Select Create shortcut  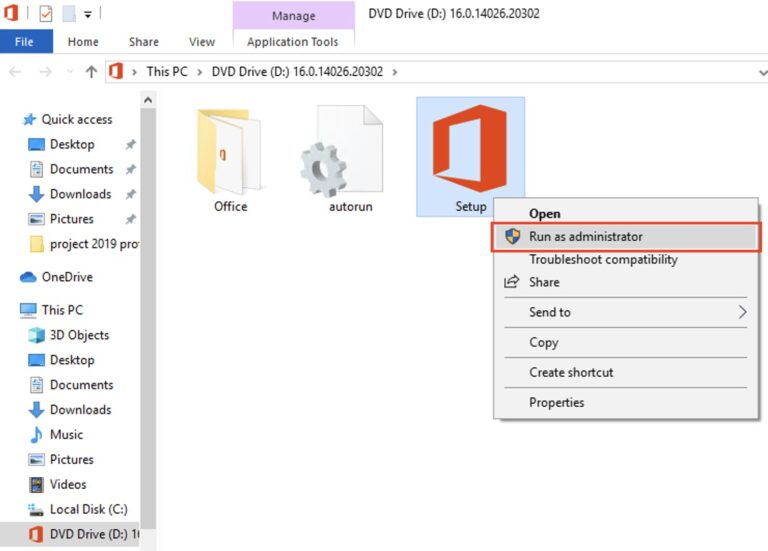click(625, 372)
